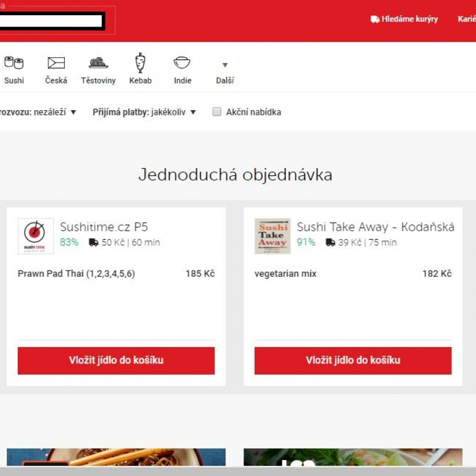Viewport: 476px width, 476px height.
Task: Click the Jednoduchá objednávka heading
Action: (235, 175)
